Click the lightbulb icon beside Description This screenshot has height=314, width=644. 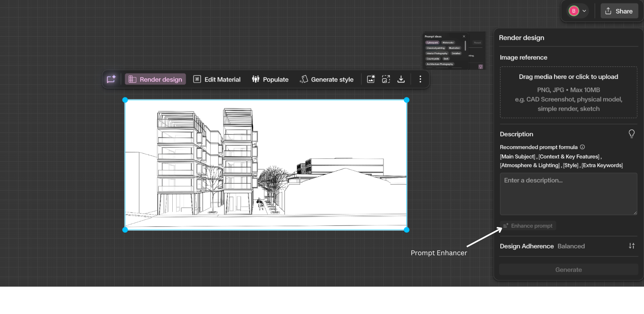(632, 134)
